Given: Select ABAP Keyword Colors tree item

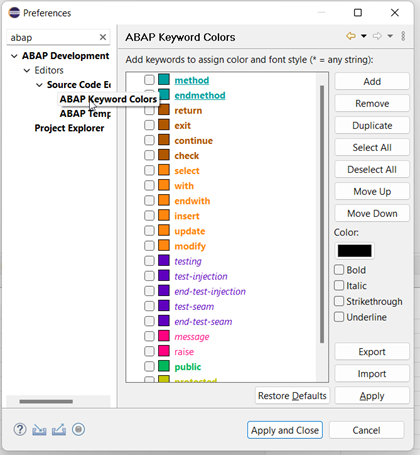Looking at the screenshot, I should point(108,99).
